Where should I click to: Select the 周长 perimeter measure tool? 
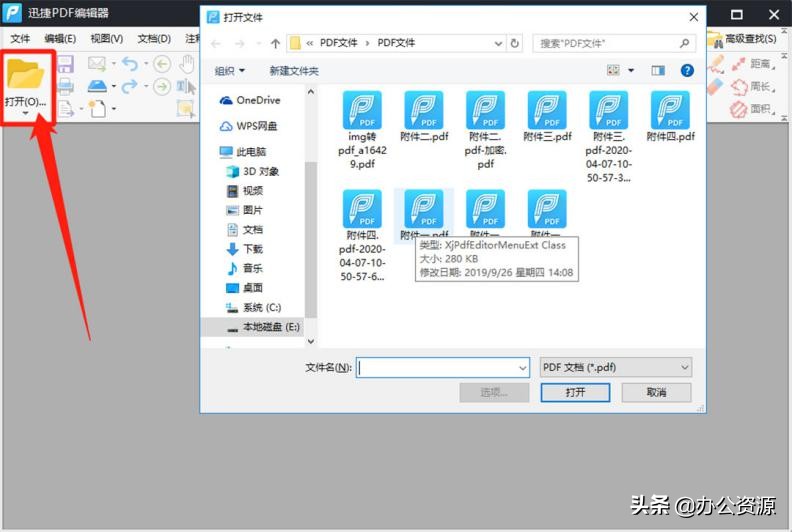[753, 86]
